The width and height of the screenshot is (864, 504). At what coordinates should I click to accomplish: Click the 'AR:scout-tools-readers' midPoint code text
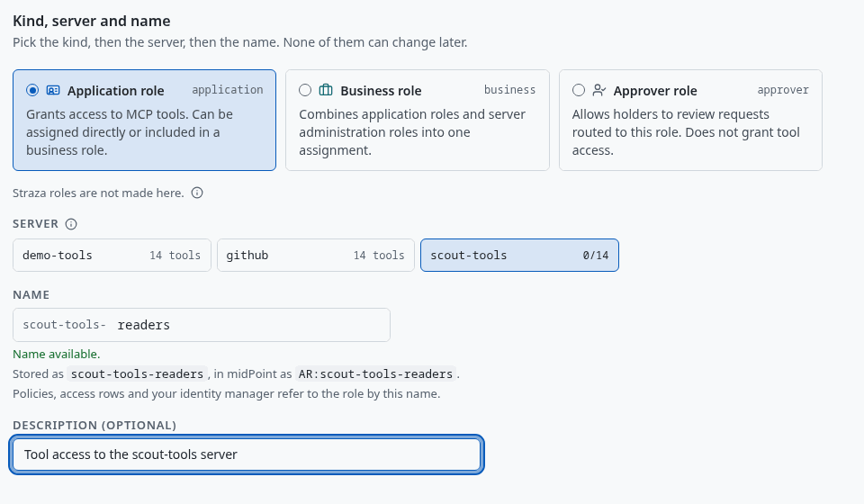point(376,374)
